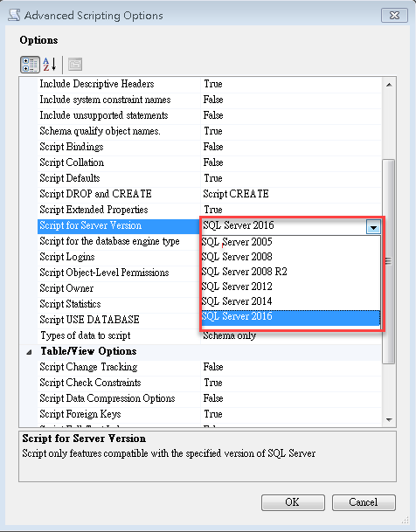The width and height of the screenshot is (416, 532).
Task: Collapse the Table/View Options section
Action: click(x=29, y=352)
